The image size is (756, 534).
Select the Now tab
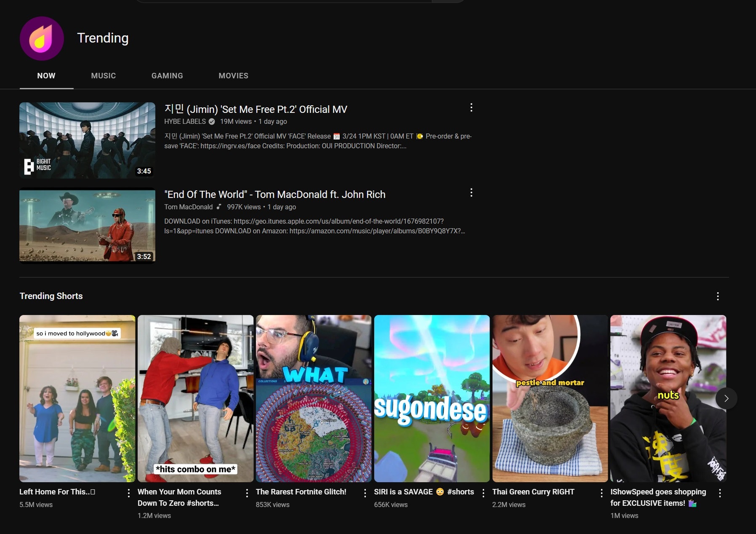pyautogui.click(x=46, y=76)
